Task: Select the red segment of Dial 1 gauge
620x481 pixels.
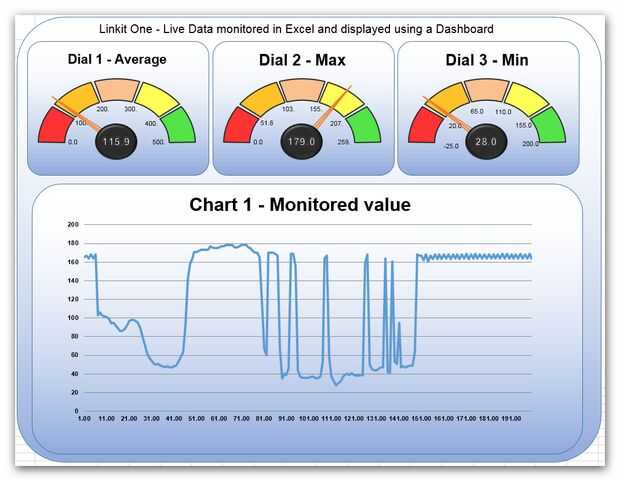Action: click(x=55, y=127)
